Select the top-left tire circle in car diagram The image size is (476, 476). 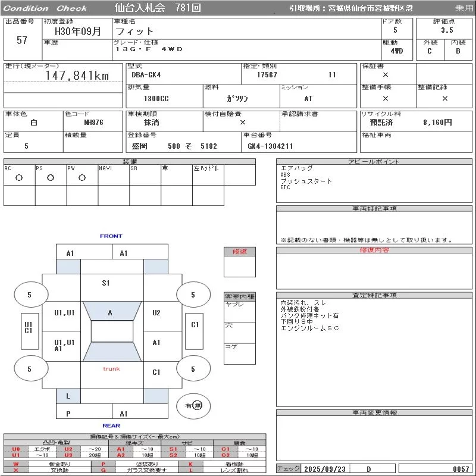pos(30,295)
